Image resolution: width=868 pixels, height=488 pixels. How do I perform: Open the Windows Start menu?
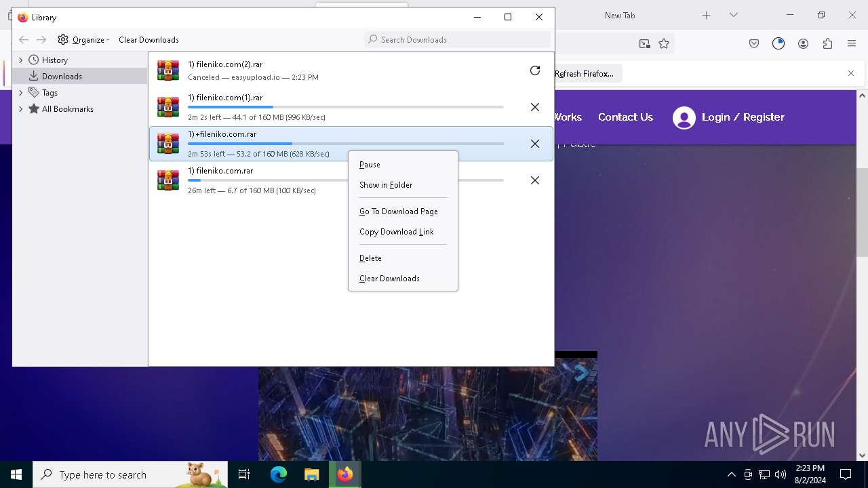click(x=16, y=474)
